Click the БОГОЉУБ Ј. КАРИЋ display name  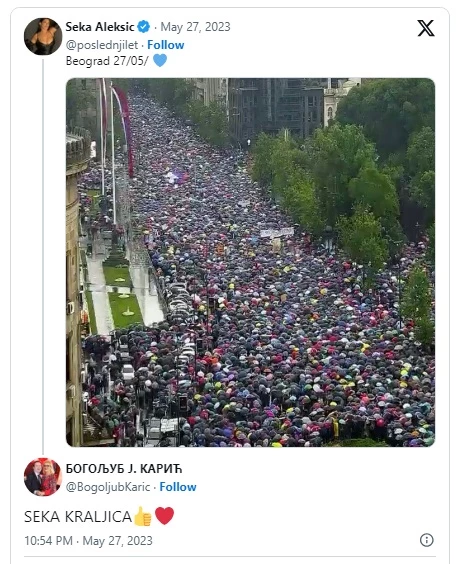124,469
